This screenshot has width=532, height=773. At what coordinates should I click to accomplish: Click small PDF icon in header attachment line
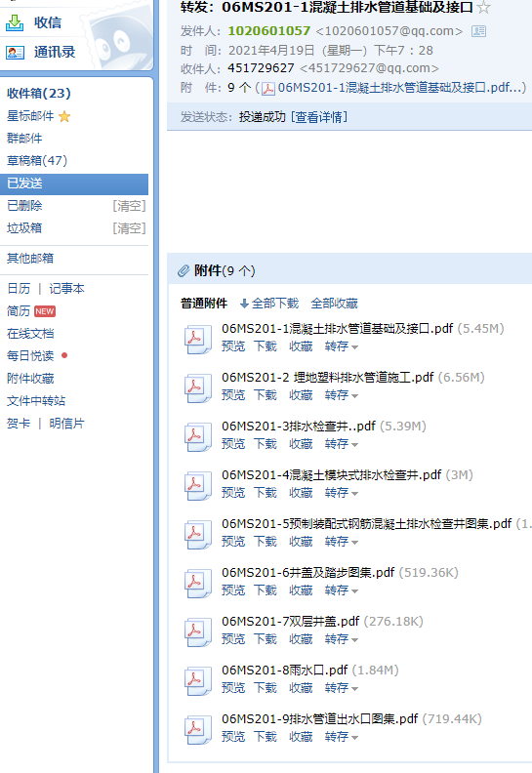(268, 89)
